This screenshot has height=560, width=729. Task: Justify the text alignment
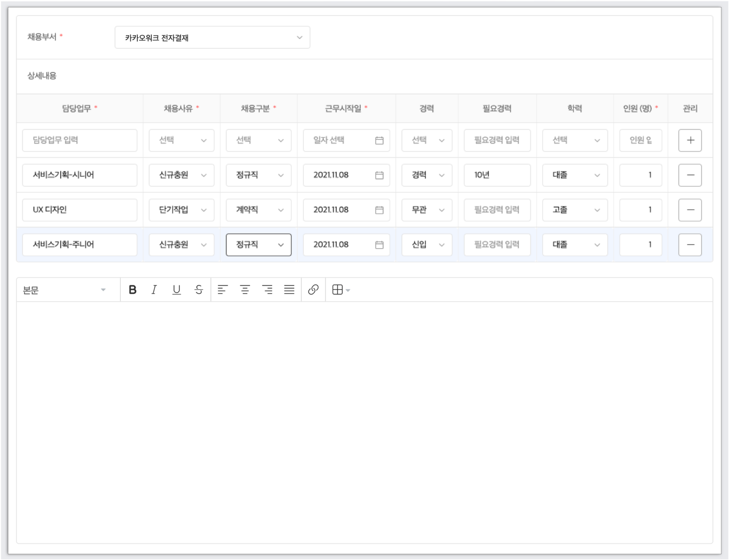pyautogui.click(x=289, y=290)
